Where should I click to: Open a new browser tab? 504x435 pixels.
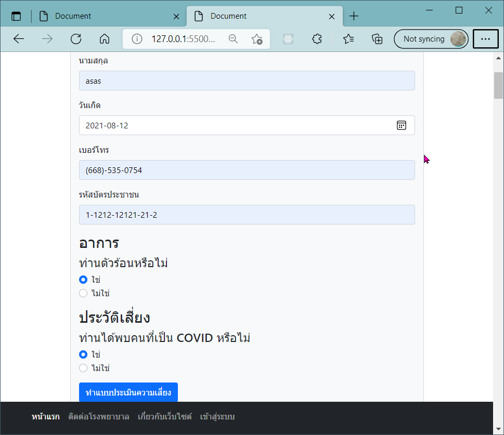[x=354, y=16]
